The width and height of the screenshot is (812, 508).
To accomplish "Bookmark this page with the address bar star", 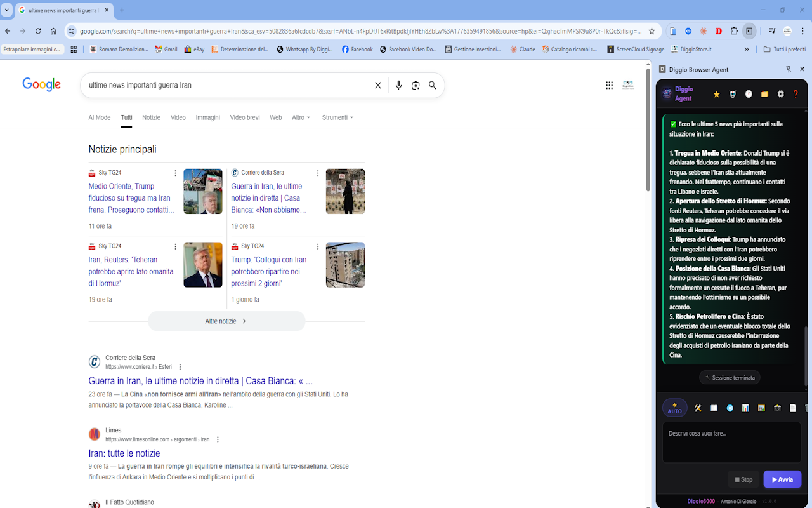I will tap(652, 31).
